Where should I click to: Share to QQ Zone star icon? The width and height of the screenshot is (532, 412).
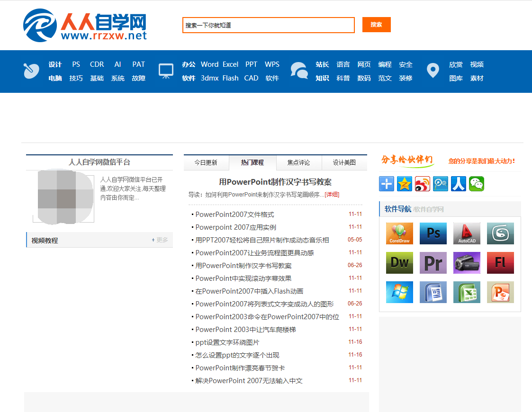click(x=405, y=184)
